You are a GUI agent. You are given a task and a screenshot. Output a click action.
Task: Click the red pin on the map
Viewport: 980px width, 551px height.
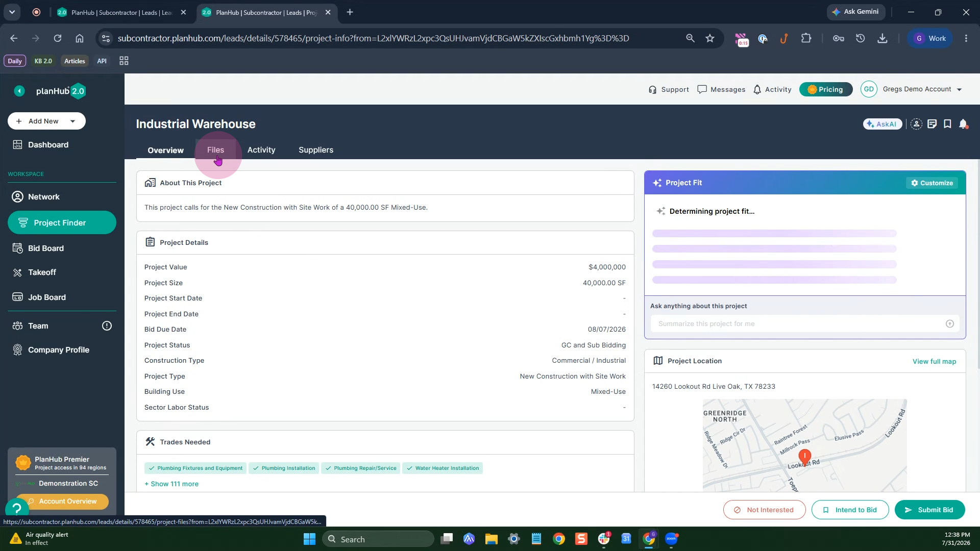[x=805, y=457]
